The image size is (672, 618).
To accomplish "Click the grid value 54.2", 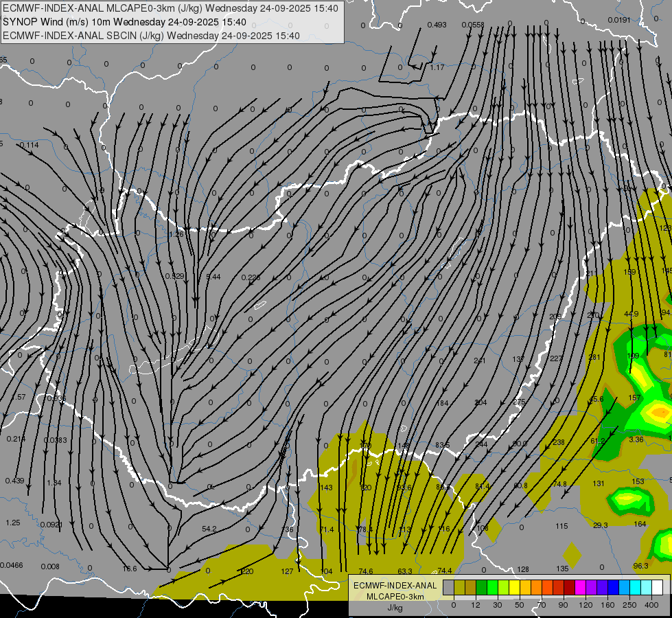I will point(209,529).
